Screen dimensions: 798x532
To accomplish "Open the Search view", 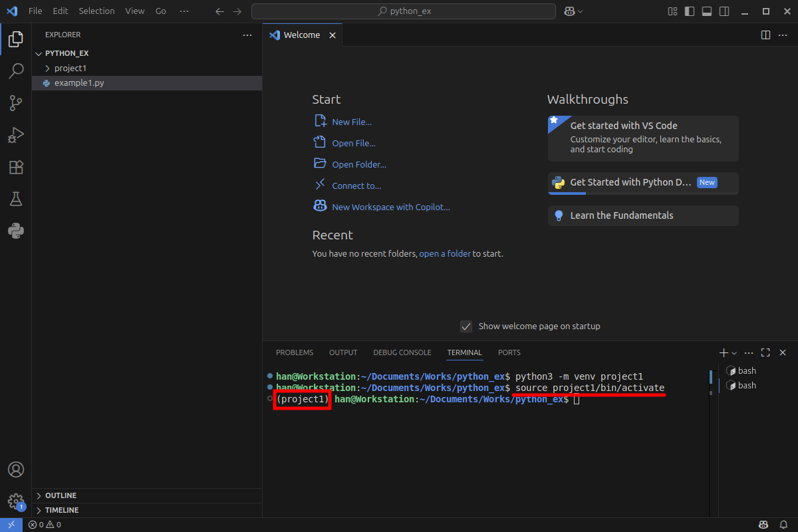I will point(16,71).
